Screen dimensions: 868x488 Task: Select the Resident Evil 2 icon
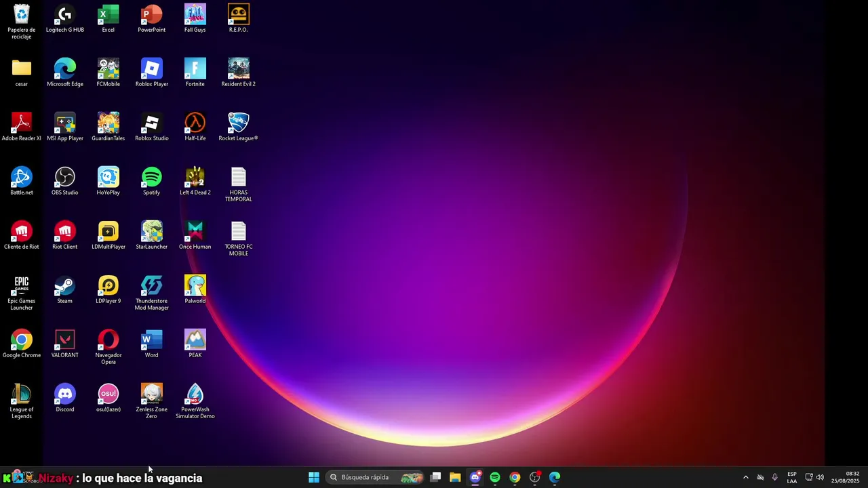[239, 73]
